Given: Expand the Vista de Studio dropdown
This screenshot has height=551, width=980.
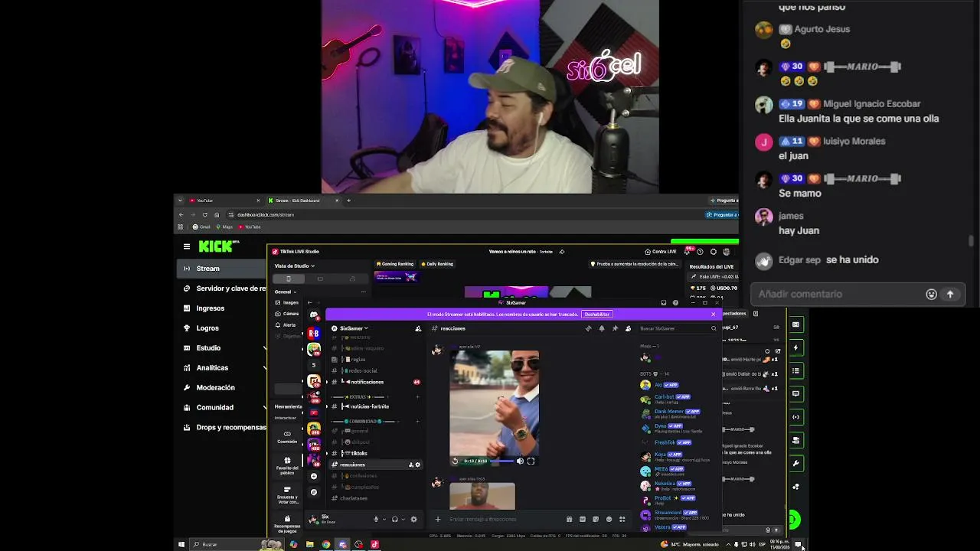Looking at the screenshot, I should [x=294, y=266].
